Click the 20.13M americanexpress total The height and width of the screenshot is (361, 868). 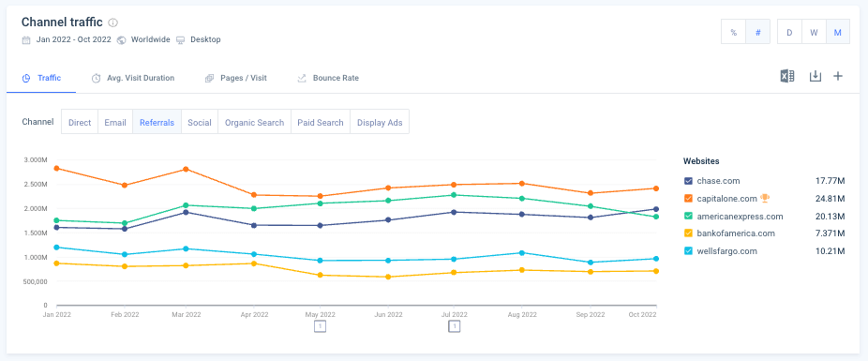click(x=831, y=216)
